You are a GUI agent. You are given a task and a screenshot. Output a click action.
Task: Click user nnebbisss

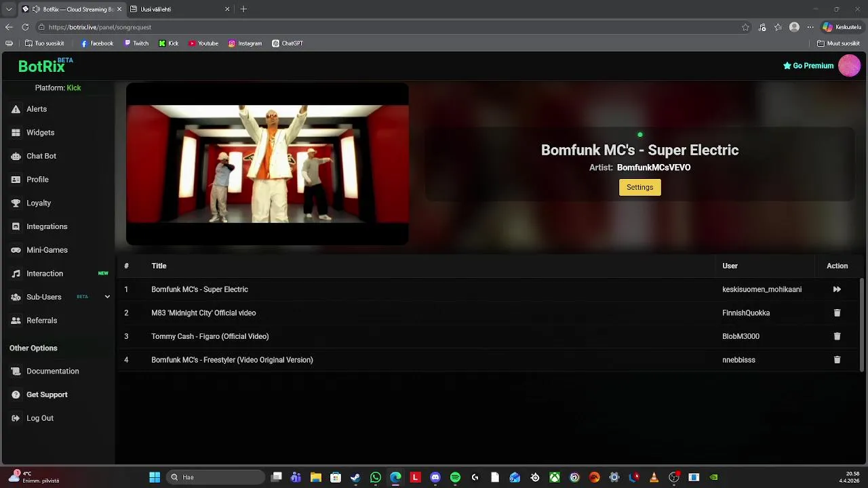click(x=738, y=360)
